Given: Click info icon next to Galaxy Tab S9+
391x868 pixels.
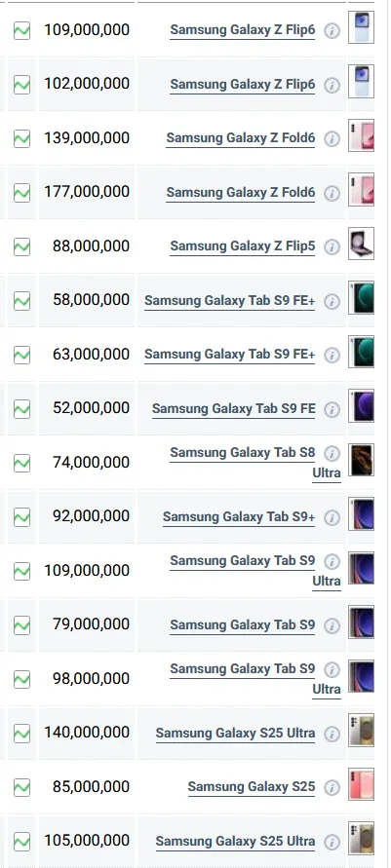Looking at the screenshot, I should click(332, 517).
